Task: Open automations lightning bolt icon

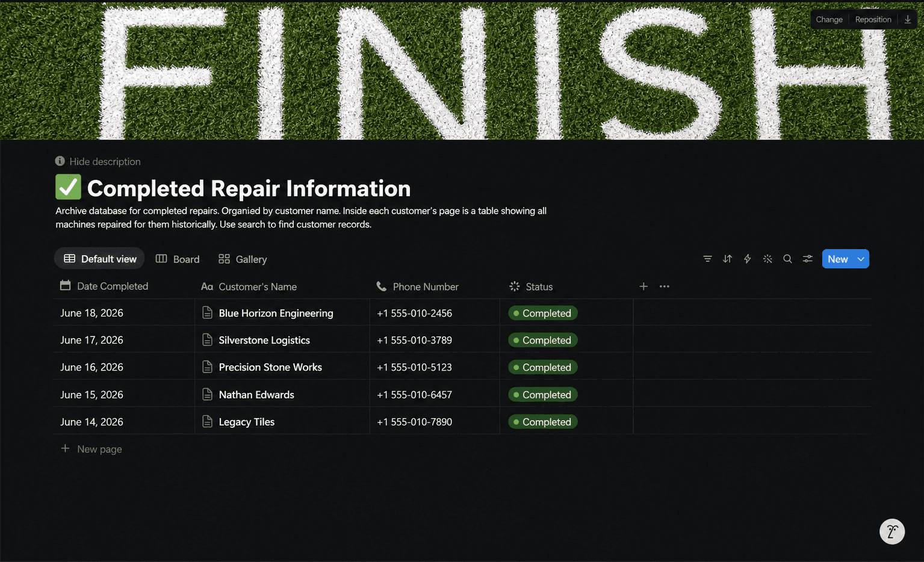Action: click(747, 259)
